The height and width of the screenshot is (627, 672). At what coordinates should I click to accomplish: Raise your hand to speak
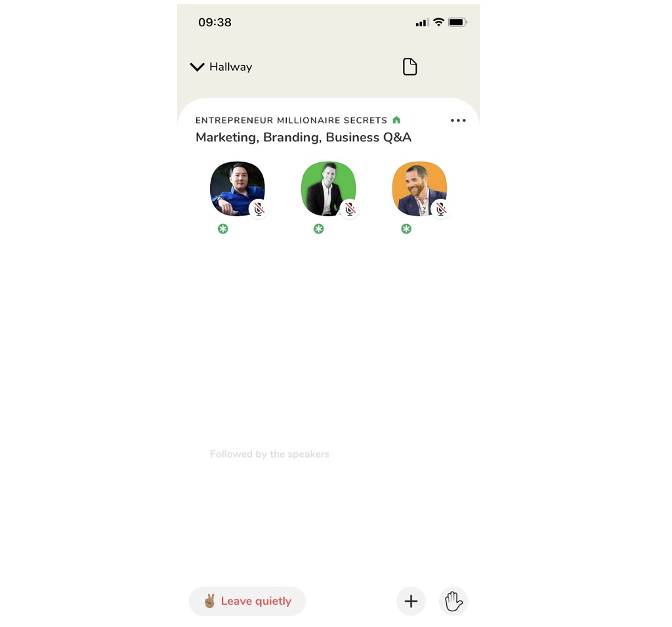[453, 601]
